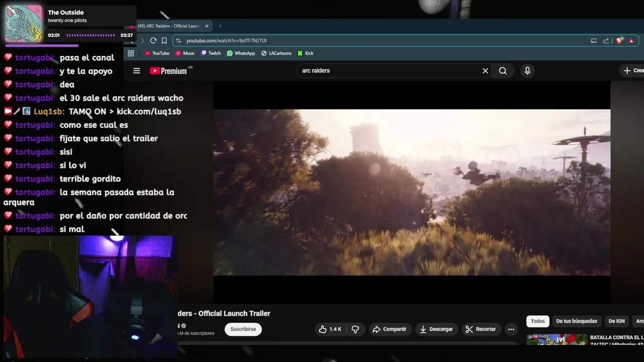Image resolution: width=644 pixels, height=362 pixels.
Task: Open a new browser tab
Action: point(220,26)
